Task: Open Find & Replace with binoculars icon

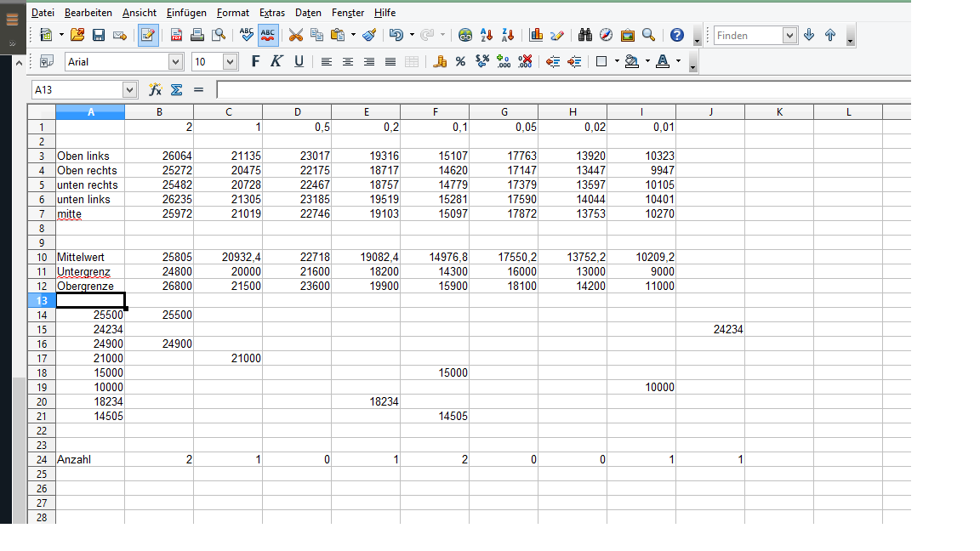Action: (585, 35)
